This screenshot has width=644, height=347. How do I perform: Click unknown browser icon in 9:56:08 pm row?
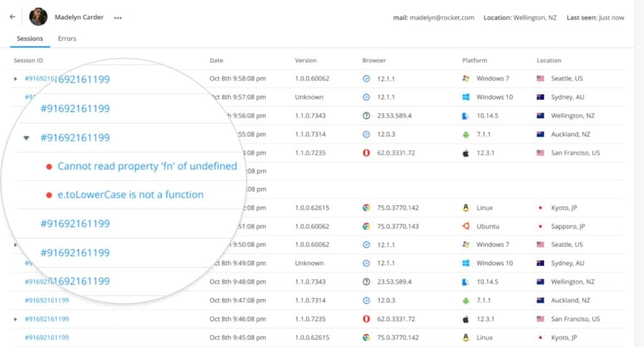click(367, 116)
